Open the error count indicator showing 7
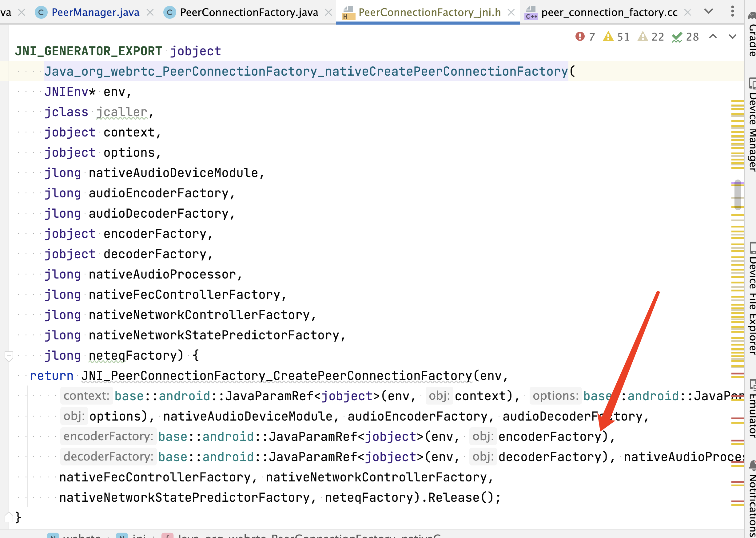Viewport: 756px width, 538px height. click(585, 37)
